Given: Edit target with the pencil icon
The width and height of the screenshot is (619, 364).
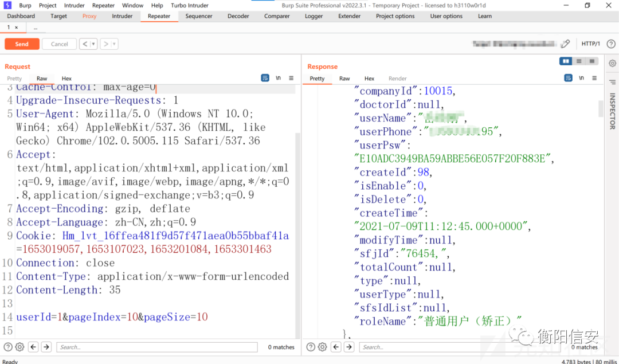Looking at the screenshot, I should 565,44.
